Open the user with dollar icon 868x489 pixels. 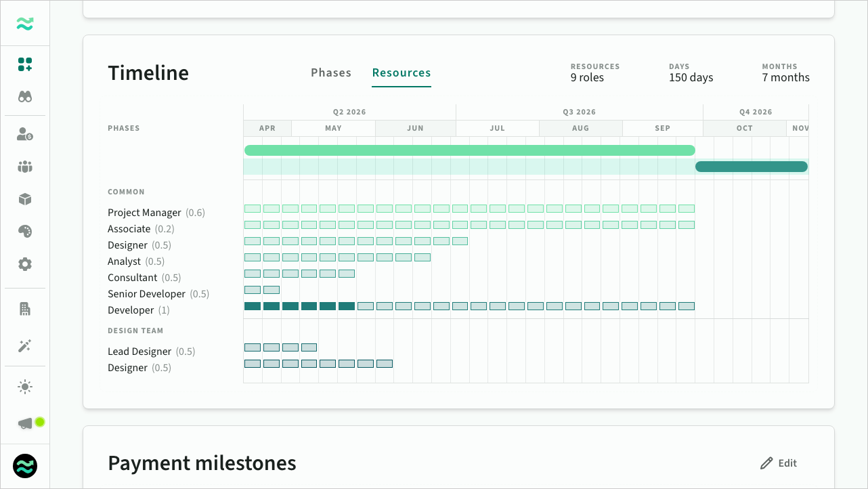pos(25,134)
